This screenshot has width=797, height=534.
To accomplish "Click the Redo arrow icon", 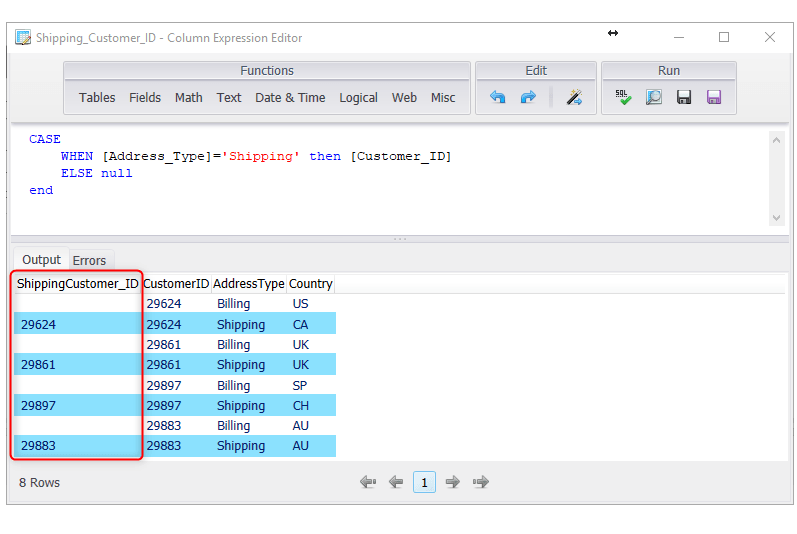I will tap(528, 97).
